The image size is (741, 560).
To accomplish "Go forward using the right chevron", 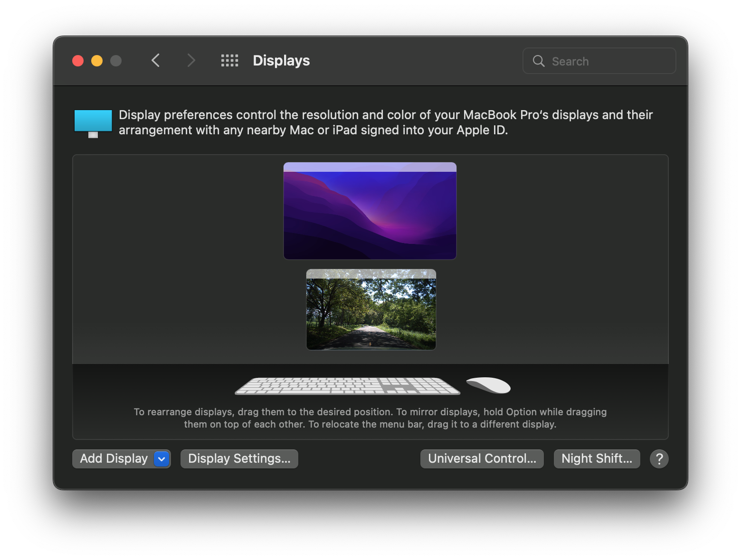I will 191,61.
